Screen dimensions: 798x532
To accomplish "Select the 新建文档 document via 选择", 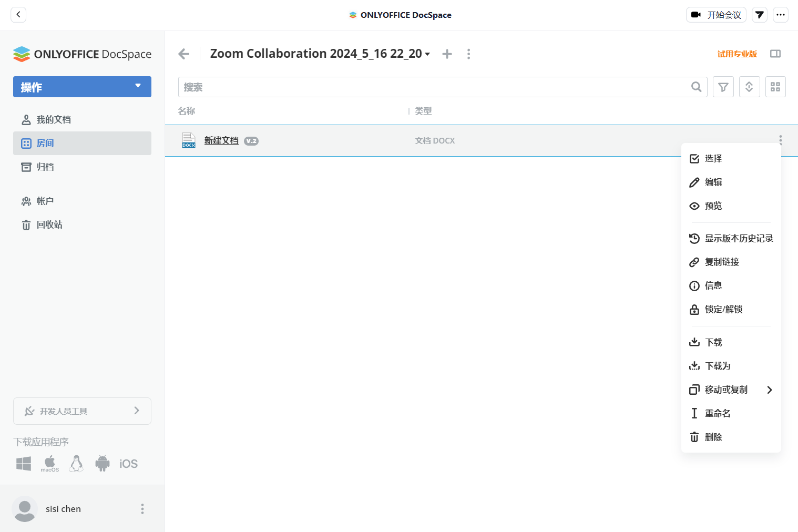I will coord(713,158).
